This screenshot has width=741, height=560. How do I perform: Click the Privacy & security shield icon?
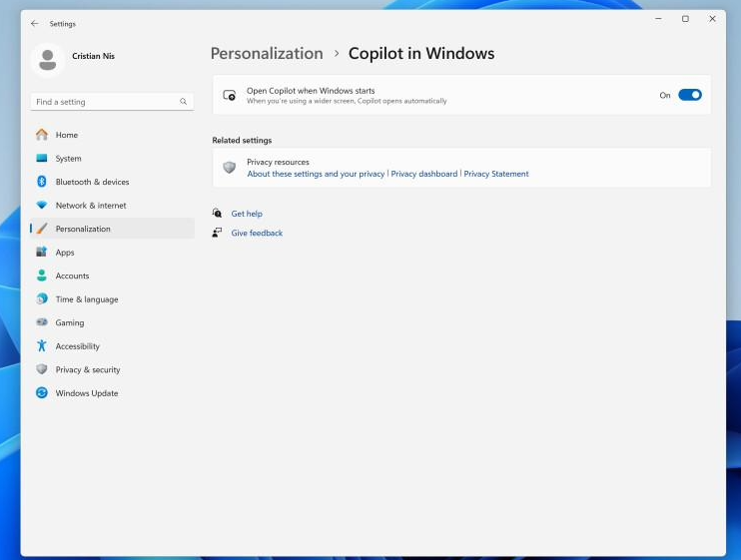(42, 369)
